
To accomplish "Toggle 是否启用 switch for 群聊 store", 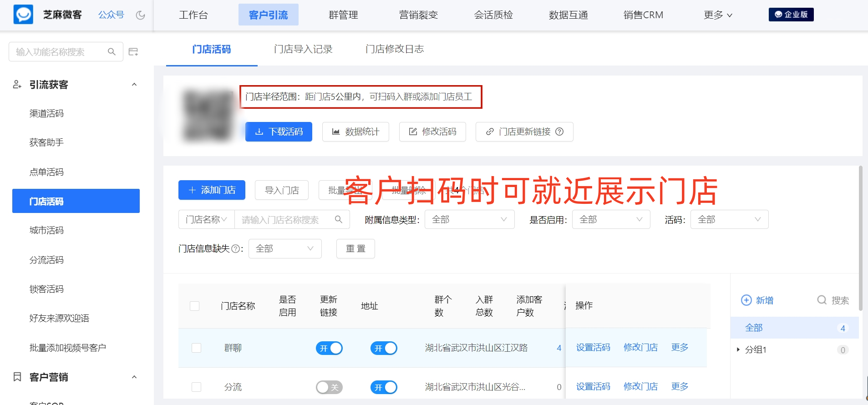I will 329,348.
